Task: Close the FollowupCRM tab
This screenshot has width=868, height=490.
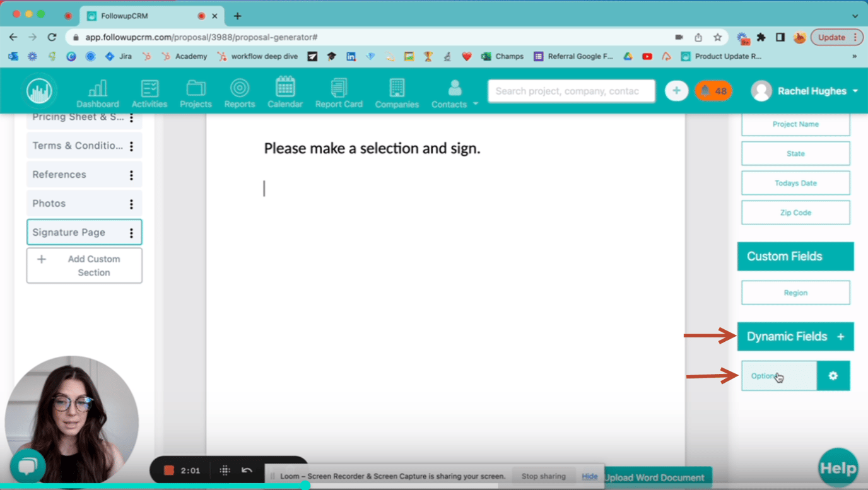Action: click(215, 16)
